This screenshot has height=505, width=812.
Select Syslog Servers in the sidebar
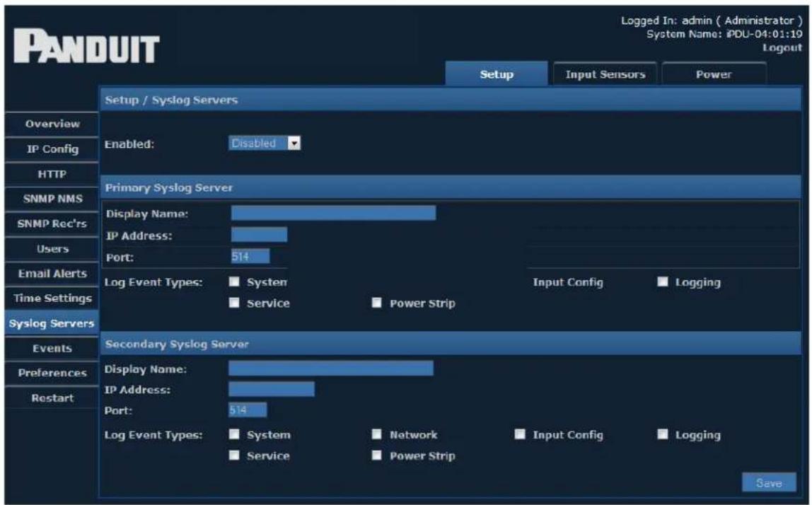click(52, 323)
